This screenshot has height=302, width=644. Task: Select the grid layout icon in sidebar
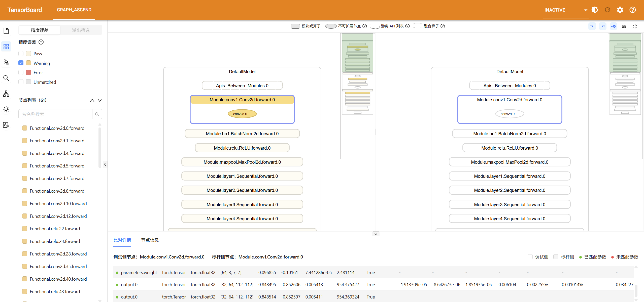pos(6,47)
